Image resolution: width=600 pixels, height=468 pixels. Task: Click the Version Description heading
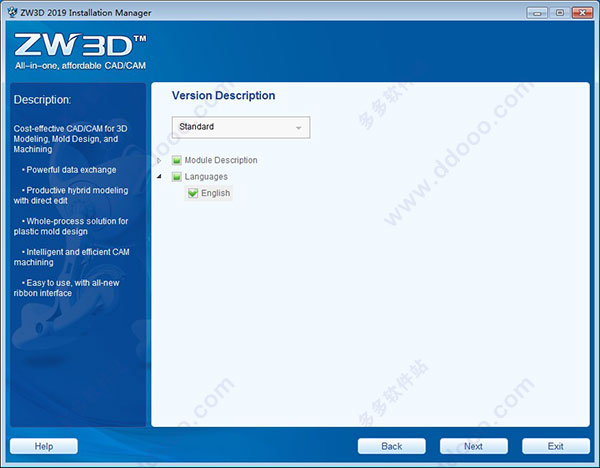pos(223,95)
